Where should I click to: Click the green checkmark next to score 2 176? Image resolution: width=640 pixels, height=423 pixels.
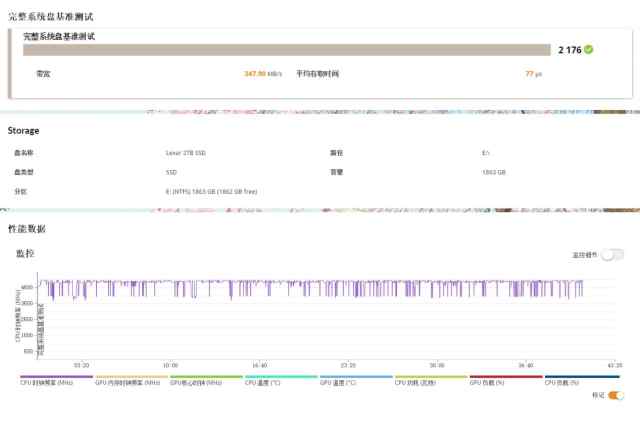[588, 49]
